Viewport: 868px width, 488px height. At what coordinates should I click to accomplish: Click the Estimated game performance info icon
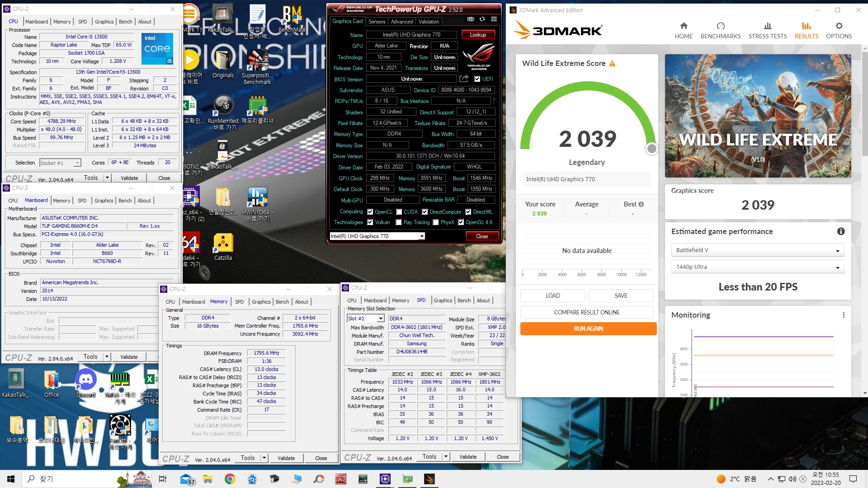click(841, 231)
